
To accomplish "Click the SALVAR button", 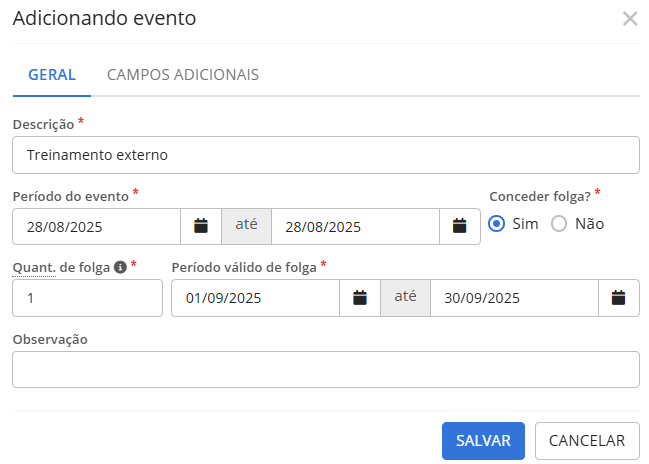I will tap(483, 441).
